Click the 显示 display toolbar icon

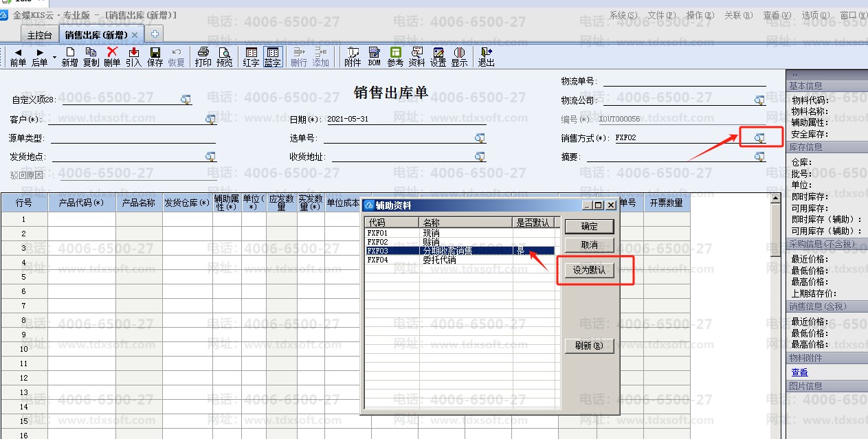[x=459, y=57]
